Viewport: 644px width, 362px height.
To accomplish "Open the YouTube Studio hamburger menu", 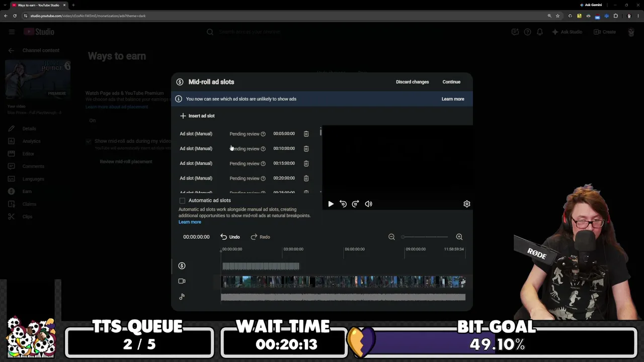I will (12, 32).
